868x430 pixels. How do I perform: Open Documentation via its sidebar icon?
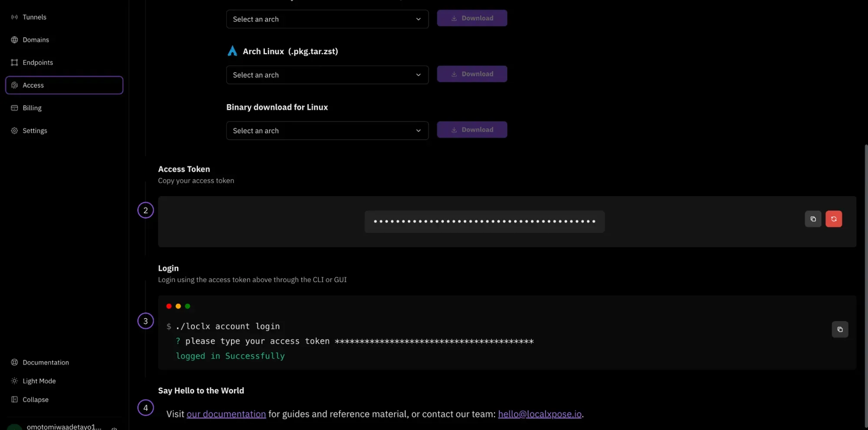14,362
